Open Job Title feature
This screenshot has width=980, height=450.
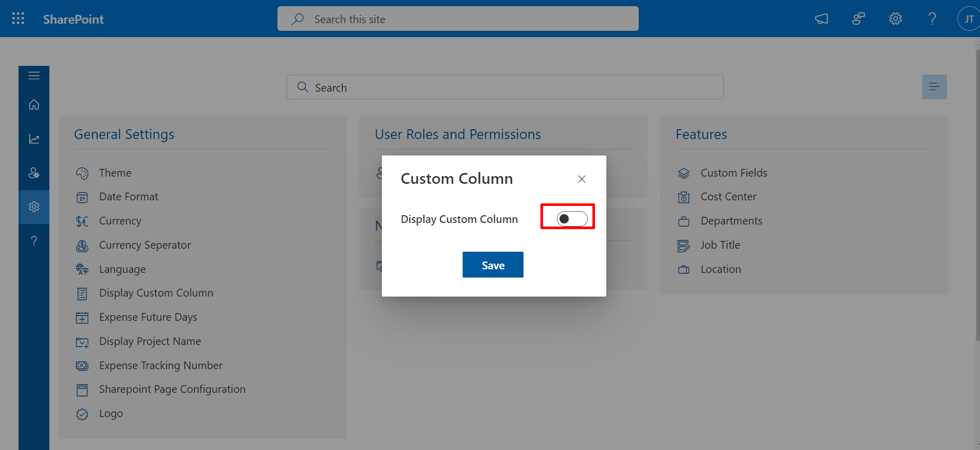(x=720, y=245)
